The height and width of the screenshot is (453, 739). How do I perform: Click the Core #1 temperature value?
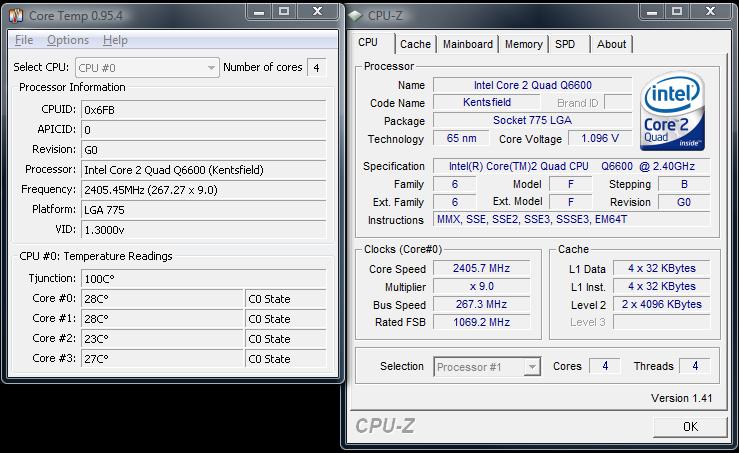pyautogui.click(x=163, y=319)
